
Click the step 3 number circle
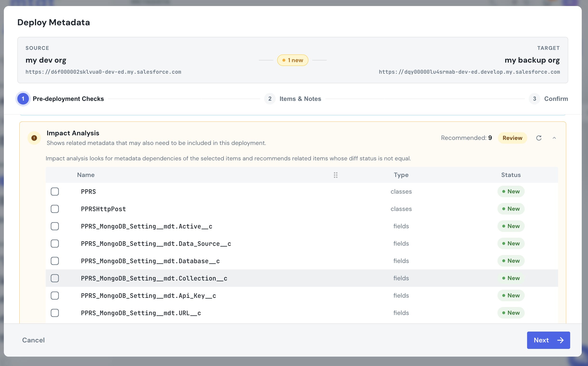[x=535, y=99]
